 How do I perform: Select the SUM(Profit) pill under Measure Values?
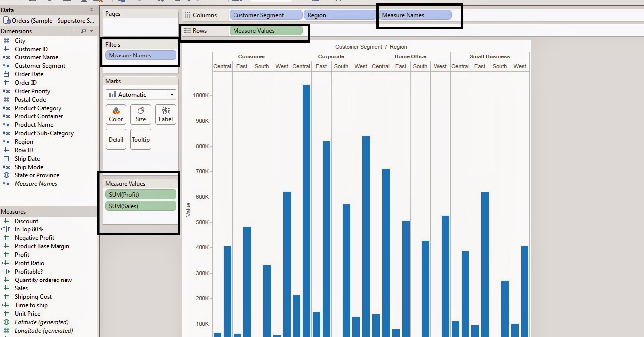[x=140, y=194]
